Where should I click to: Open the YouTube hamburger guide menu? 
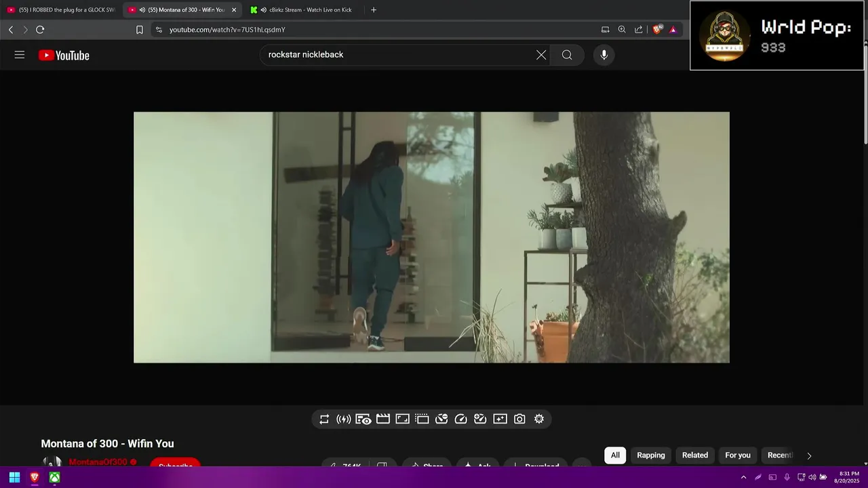(20, 55)
